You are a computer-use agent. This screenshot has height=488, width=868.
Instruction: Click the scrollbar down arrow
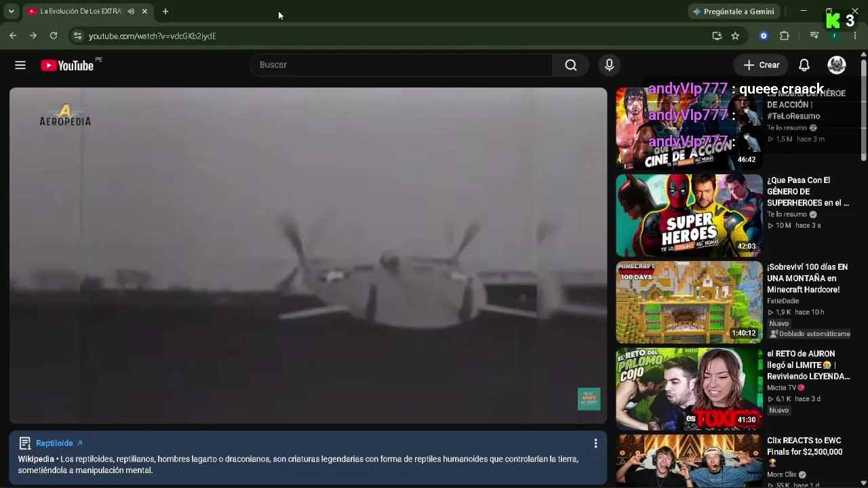[x=863, y=483]
